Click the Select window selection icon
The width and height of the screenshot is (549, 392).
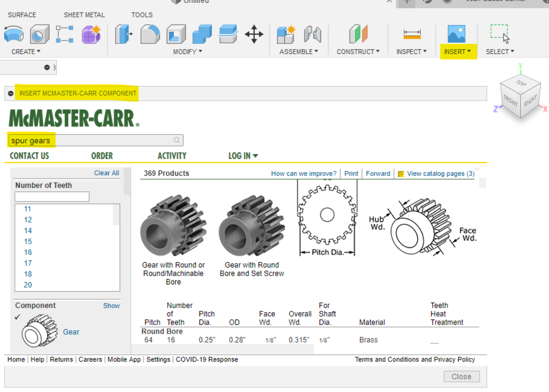(500, 34)
